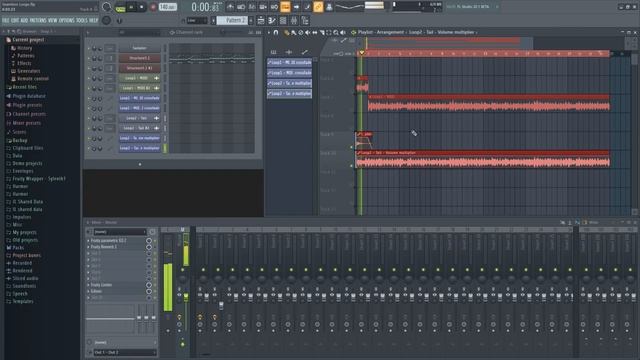
Task: Open the TOOLS menu
Action: 82,20
